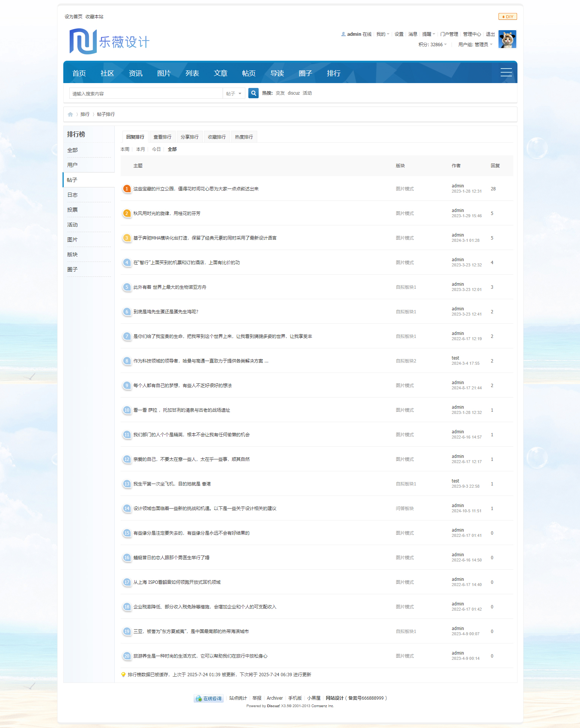The image size is (580, 728).
Task: Open the post 秋风用时光的旋律，用桂花的芬芳
Action: 167,213
